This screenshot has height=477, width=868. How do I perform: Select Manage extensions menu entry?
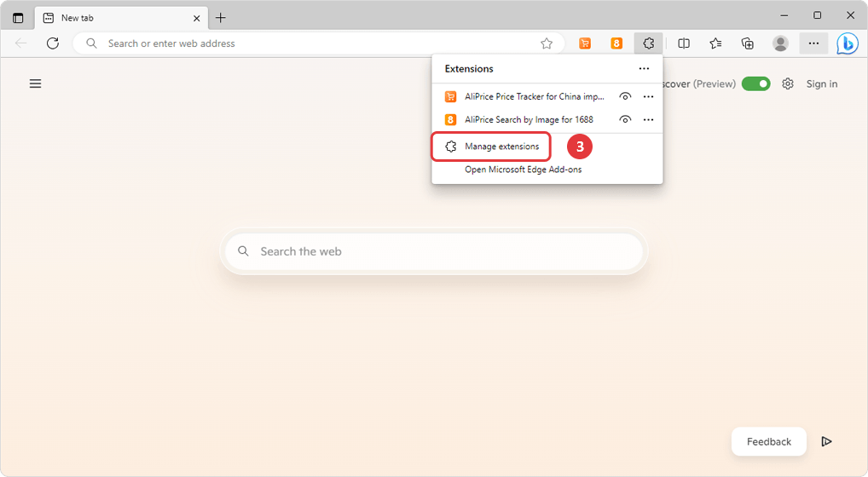coord(501,147)
